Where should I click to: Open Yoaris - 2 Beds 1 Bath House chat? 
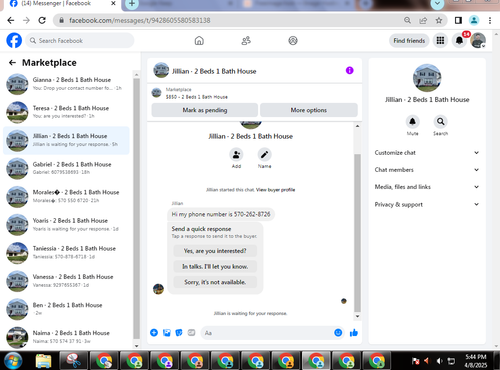point(66,225)
